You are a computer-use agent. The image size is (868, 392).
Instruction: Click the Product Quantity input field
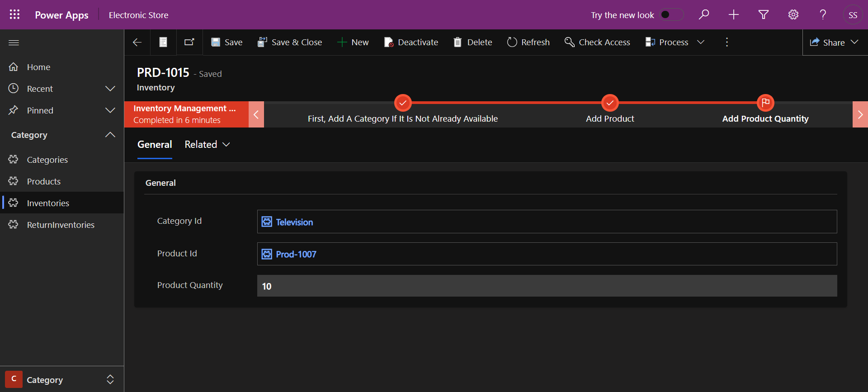click(x=547, y=286)
